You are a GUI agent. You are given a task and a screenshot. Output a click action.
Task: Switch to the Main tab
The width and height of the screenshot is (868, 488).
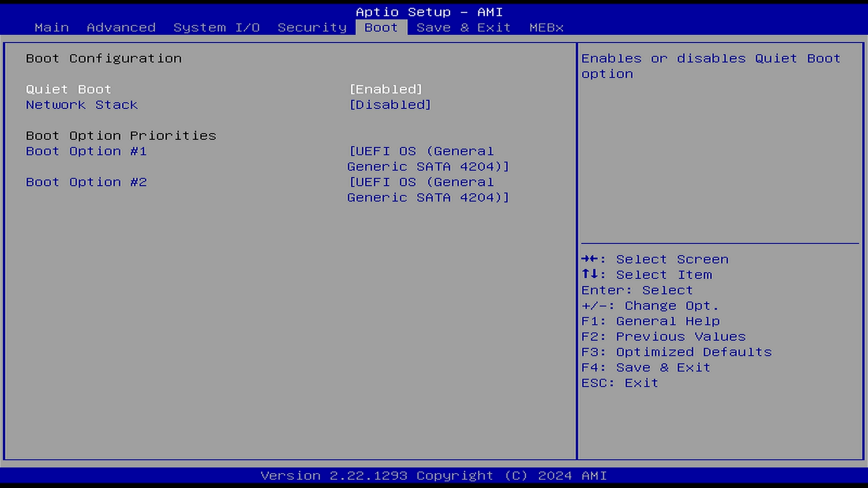pos(52,28)
